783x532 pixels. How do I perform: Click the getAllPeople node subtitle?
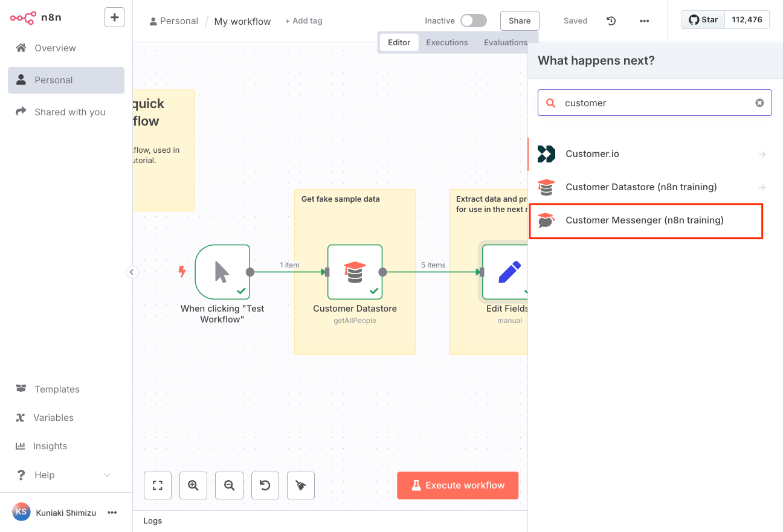point(355,321)
